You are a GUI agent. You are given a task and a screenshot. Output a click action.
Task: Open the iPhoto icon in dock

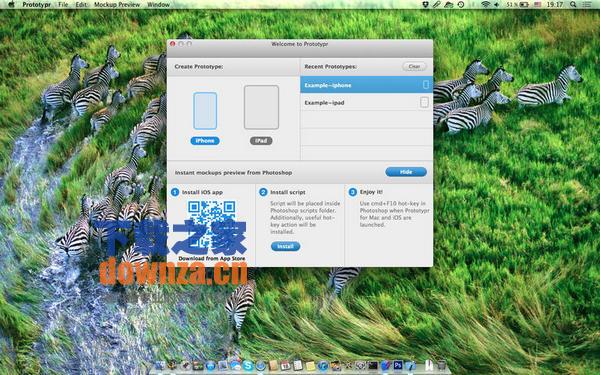tap(336, 365)
